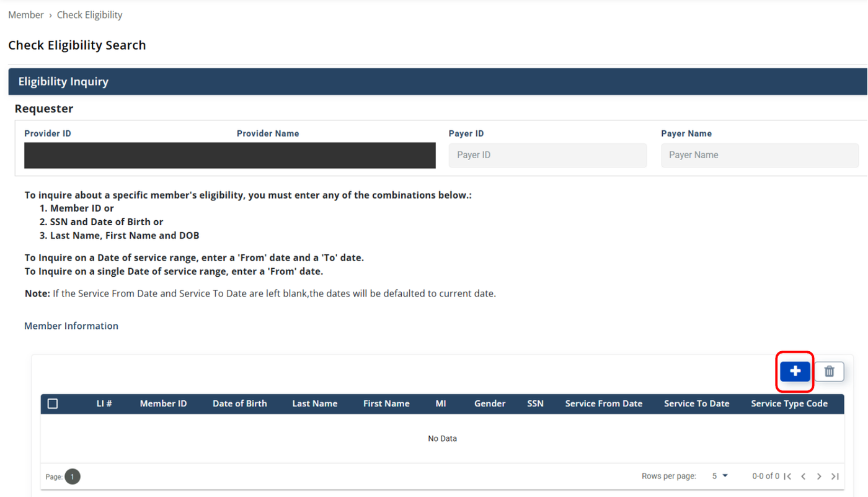Image resolution: width=868 pixels, height=497 pixels.
Task: Click the Gender column header
Action: (490, 403)
